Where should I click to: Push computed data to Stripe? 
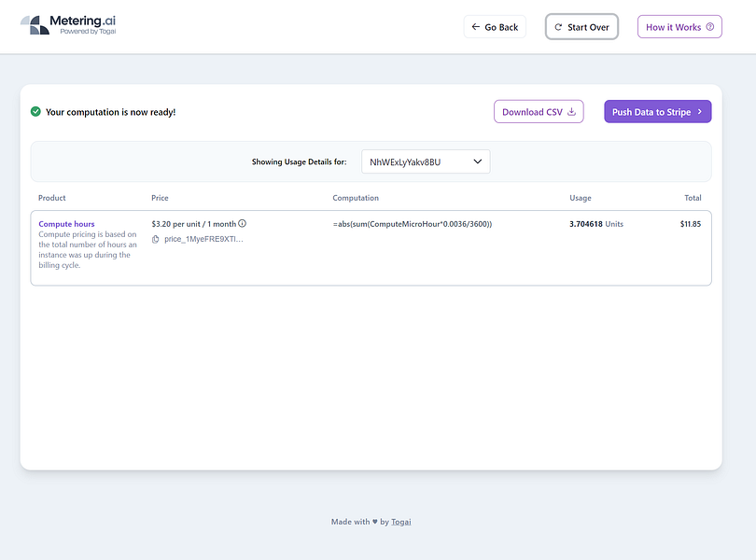pos(657,111)
